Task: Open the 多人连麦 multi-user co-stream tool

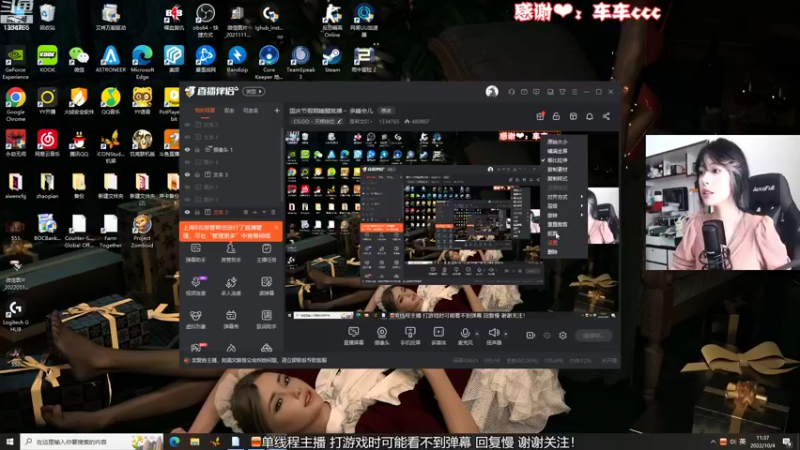Action: [x=231, y=286]
